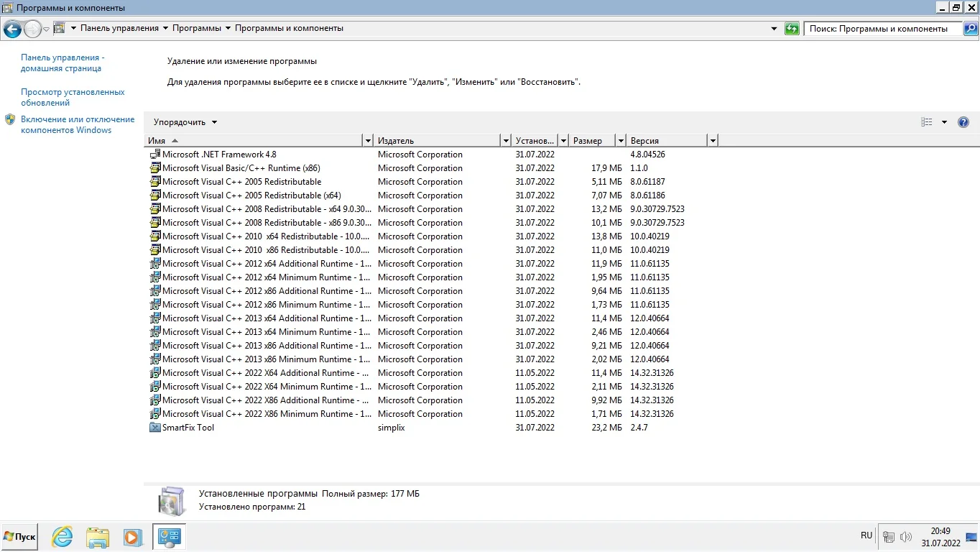This screenshot has height=552, width=980.
Task: Click the magnifier icon in the search box
Action: click(x=970, y=29)
